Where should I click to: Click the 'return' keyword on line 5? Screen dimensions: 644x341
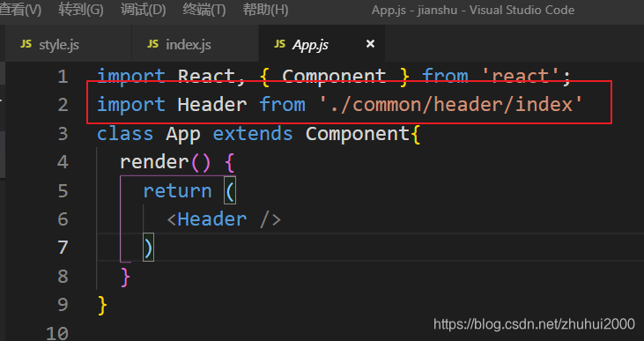[x=177, y=190]
